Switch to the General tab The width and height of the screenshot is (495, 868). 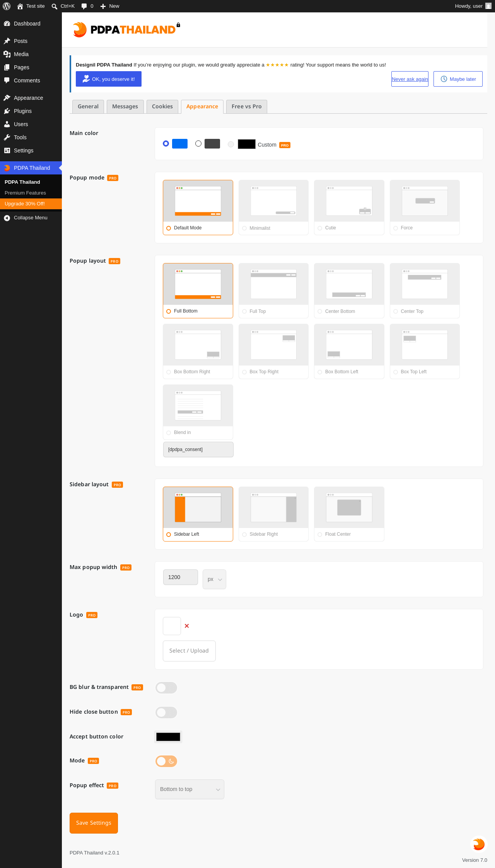tap(88, 107)
